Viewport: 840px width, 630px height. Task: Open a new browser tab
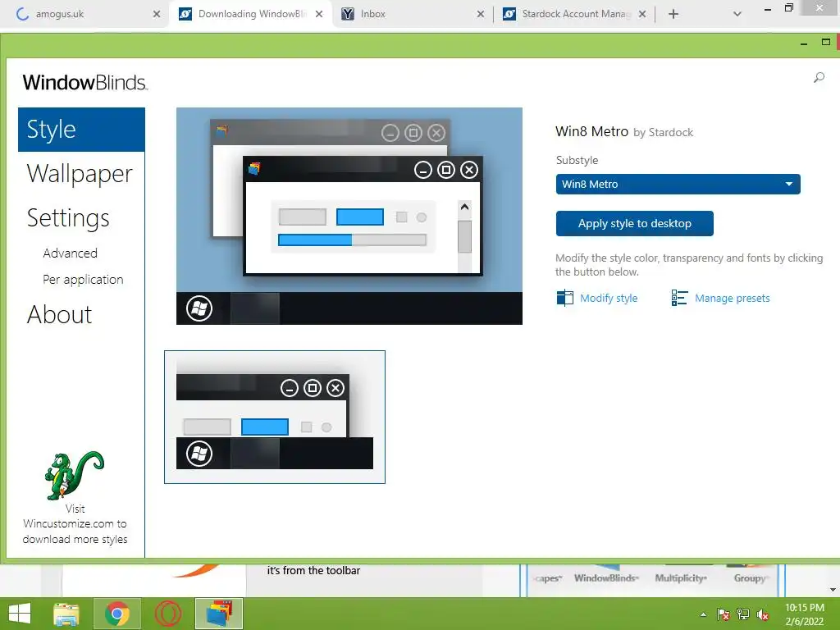[673, 14]
